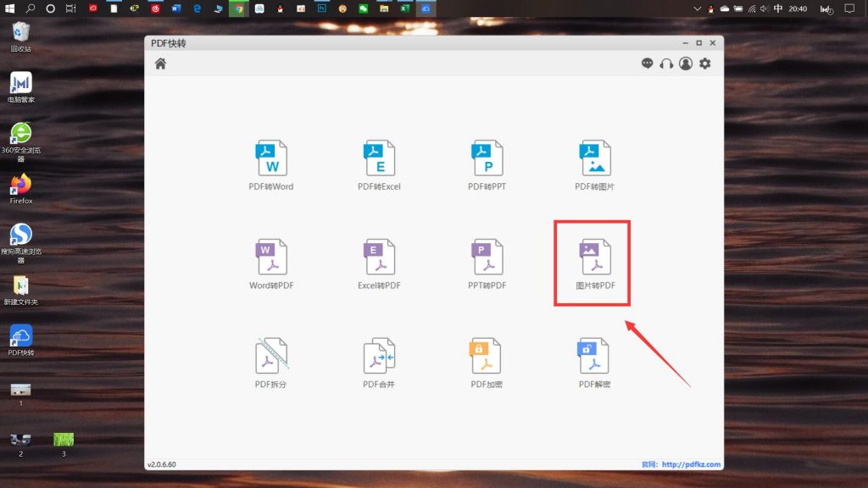Open the PDF转Word converter
868x488 pixels.
(270, 165)
